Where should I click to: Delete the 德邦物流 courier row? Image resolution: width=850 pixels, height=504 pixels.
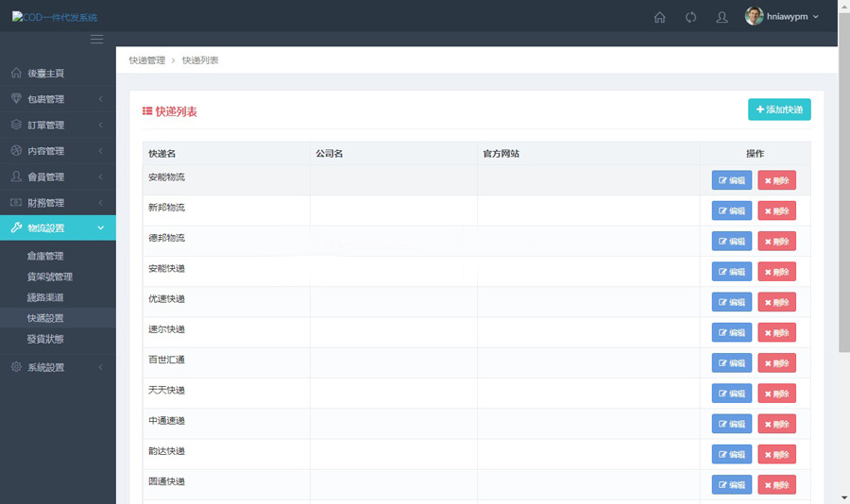[x=776, y=242]
